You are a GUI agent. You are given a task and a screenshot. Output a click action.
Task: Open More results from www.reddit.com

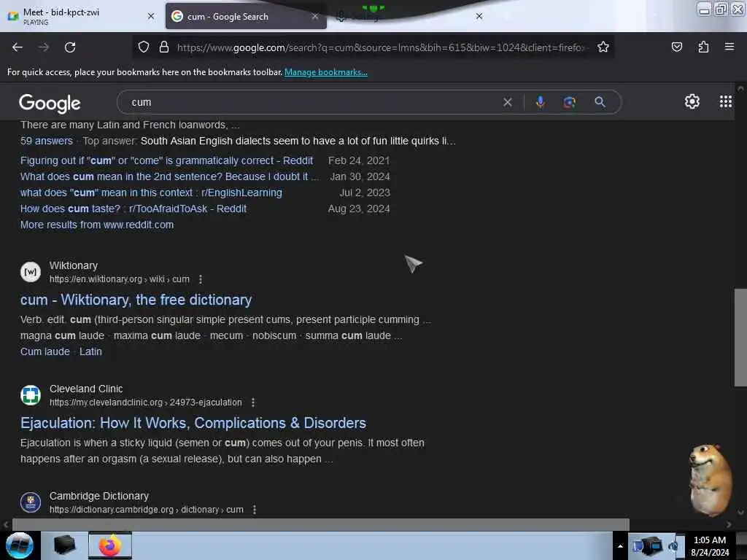97,225
